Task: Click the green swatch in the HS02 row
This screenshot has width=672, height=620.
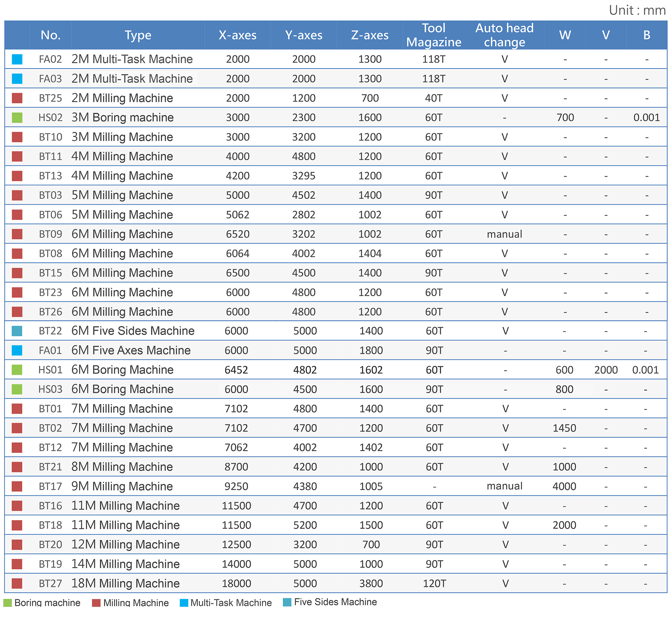Action: [17, 117]
